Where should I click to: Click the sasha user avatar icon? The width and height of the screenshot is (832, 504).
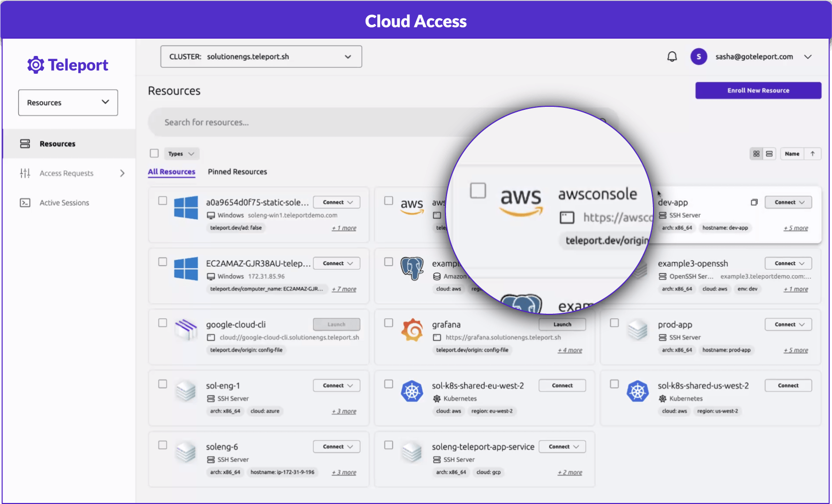pyautogui.click(x=698, y=56)
